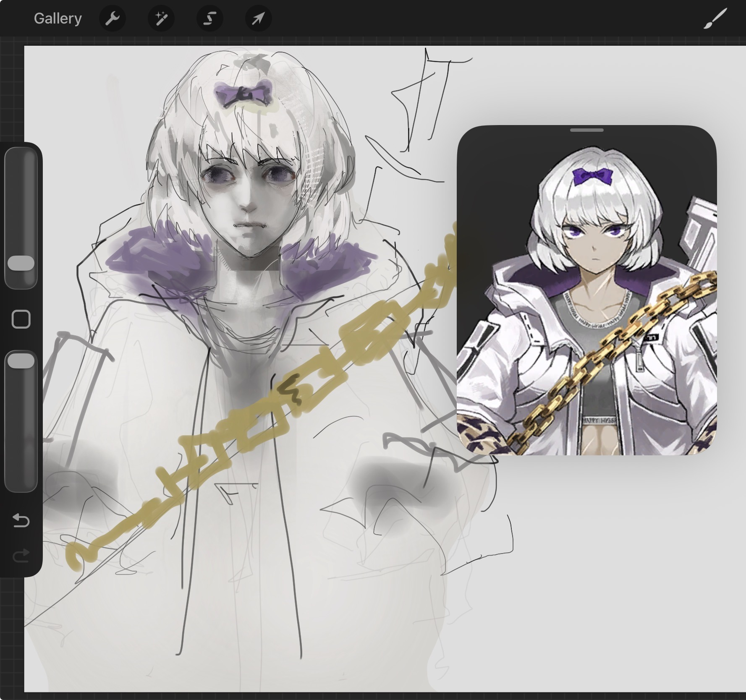
Task: Open the Gallery view
Action: point(58,18)
